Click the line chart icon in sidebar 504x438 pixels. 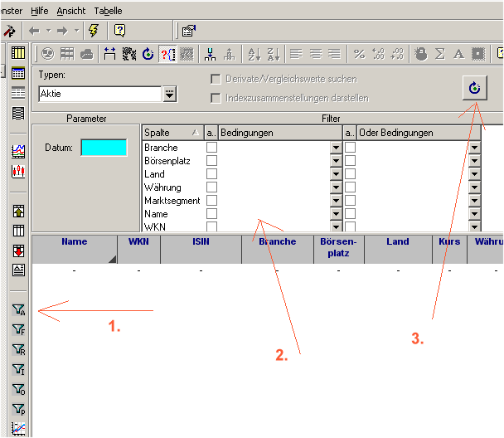18,152
